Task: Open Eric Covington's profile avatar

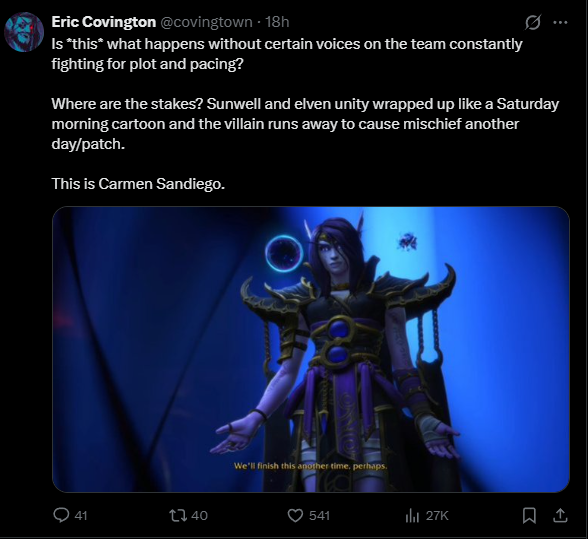Action: pyautogui.click(x=24, y=32)
